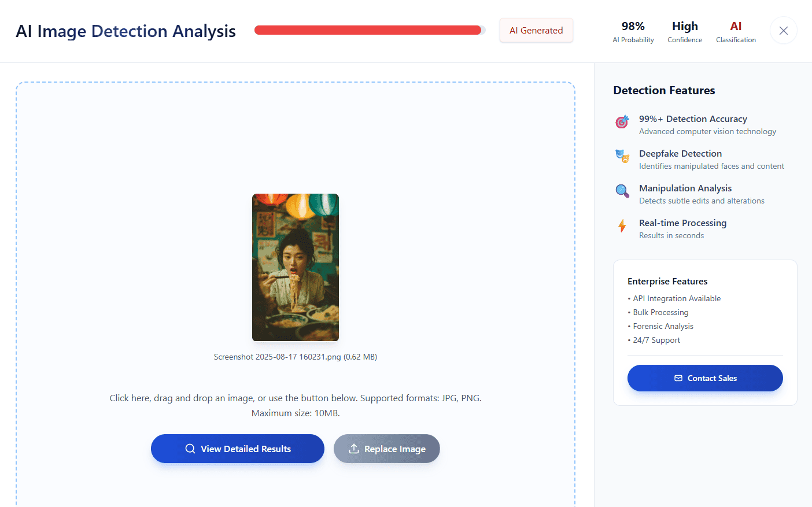
Task: Click the red AI probability progress bar
Action: [370, 30]
